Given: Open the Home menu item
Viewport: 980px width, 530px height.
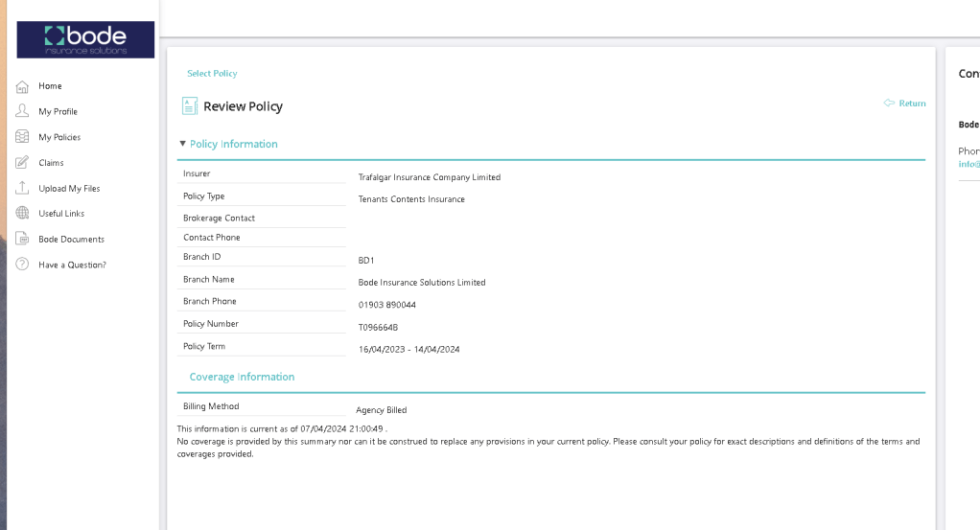Looking at the screenshot, I should [50, 86].
